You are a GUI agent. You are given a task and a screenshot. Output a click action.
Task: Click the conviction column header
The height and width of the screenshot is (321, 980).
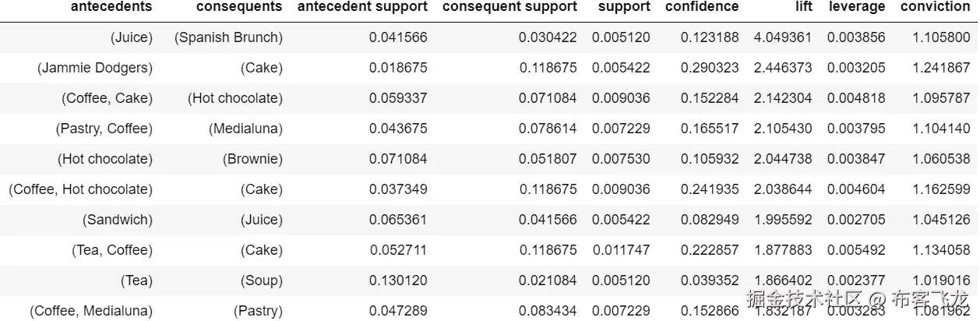tap(935, 7)
